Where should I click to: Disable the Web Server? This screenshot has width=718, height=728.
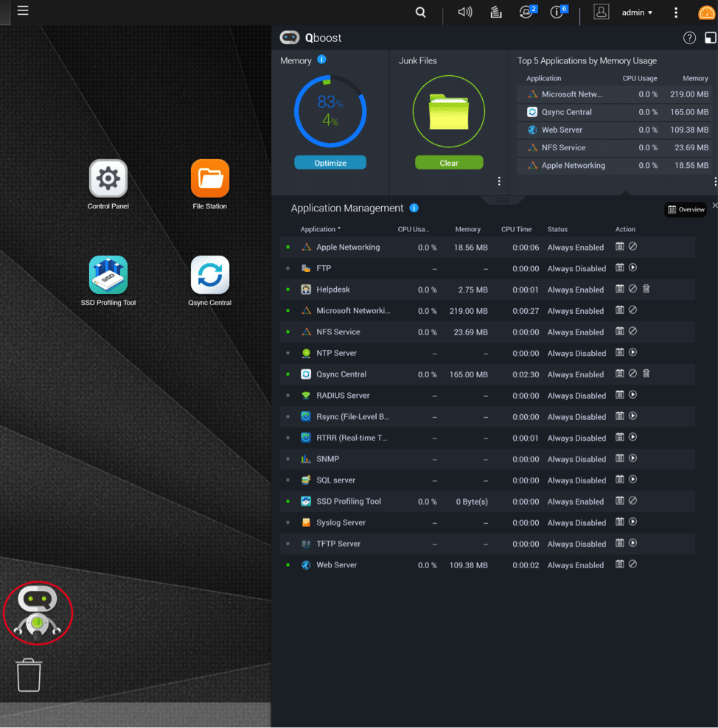coord(632,564)
